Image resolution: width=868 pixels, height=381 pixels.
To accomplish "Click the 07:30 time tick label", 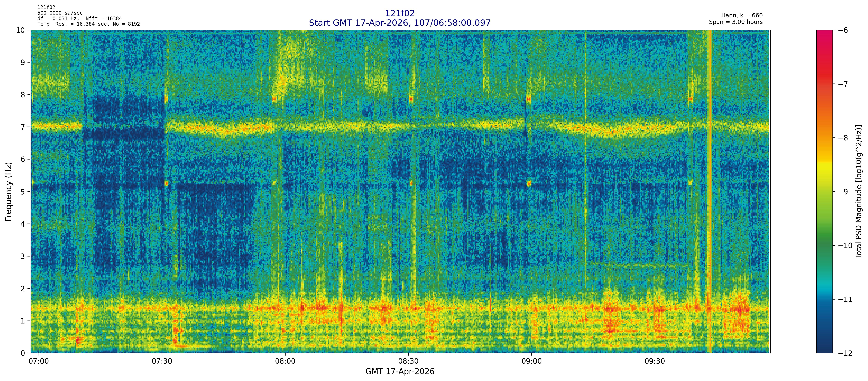I will pos(162,362).
